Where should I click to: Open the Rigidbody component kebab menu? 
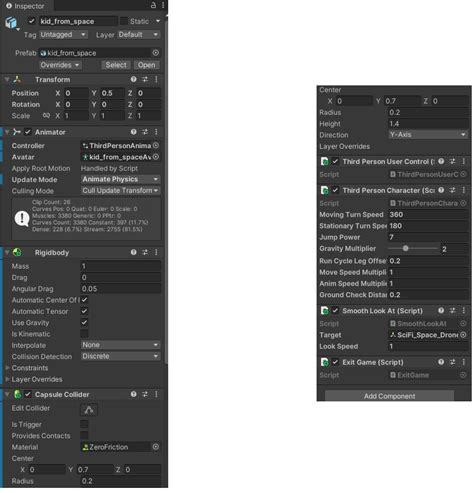coord(156,252)
